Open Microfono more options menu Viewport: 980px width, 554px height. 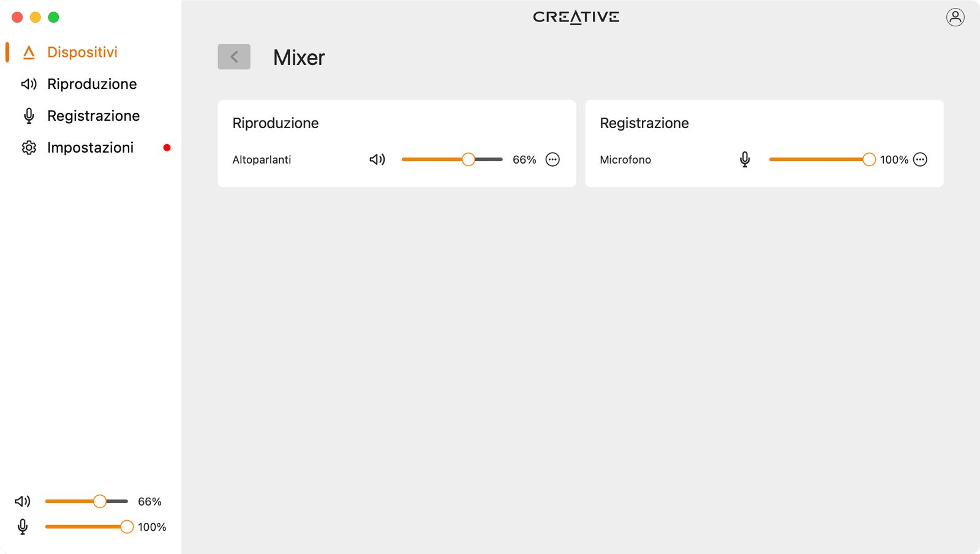pos(920,160)
